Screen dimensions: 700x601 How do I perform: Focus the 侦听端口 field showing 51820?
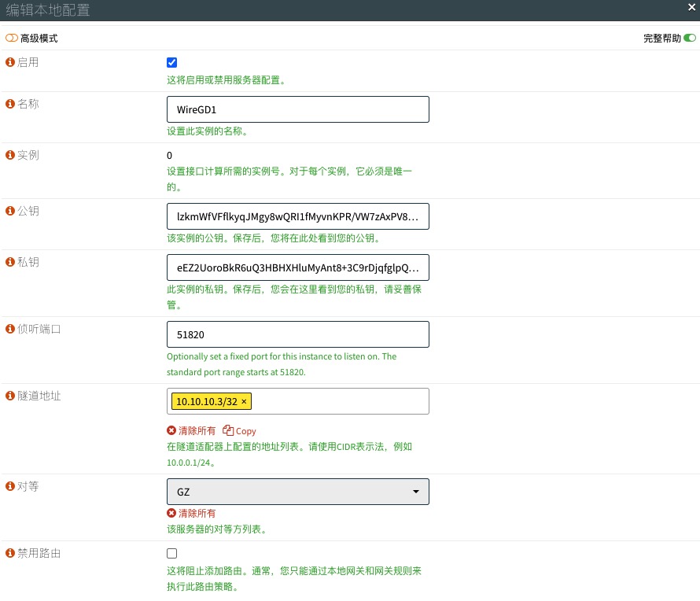tap(297, 334)
